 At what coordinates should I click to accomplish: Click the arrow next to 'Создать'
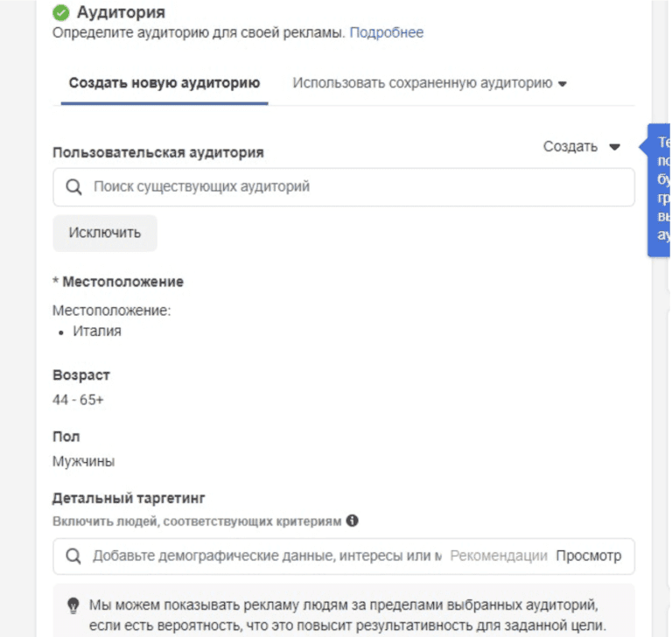click(615, 147)
